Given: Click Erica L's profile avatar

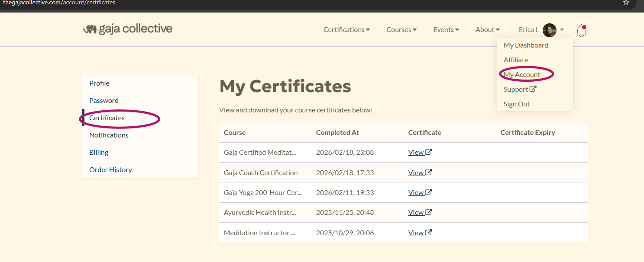Looking at the screenshot, I should point(549,30).
